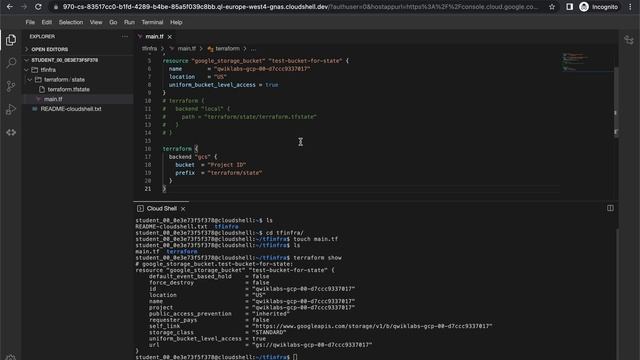This screenshot has height=360, width=640.
Task: Open the Run menu
Action: 129,22
